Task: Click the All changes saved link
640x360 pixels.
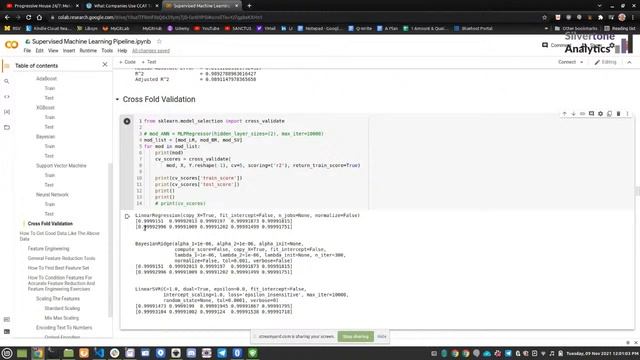Action: tap(151, 51)
